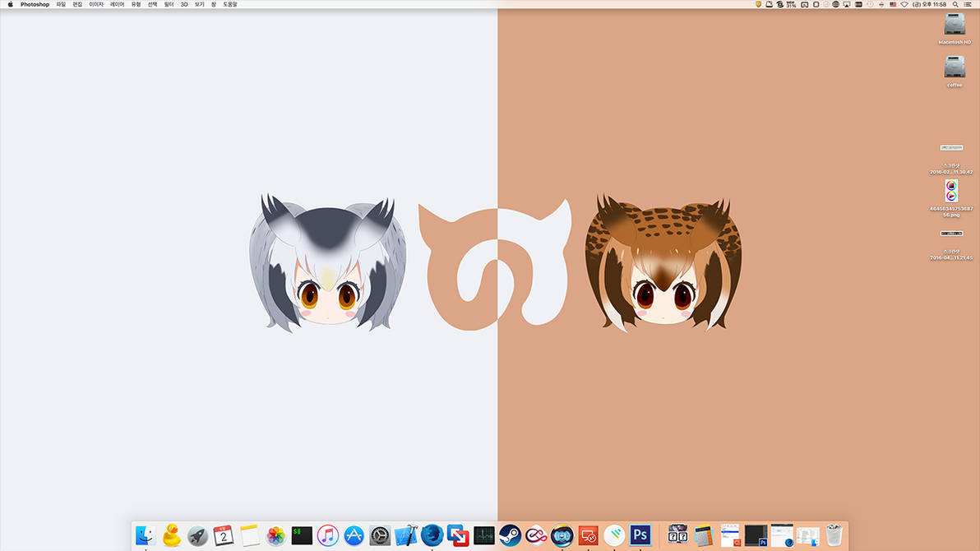Viewport: 980px width, 551px height.
Task: Launch VMware Fusion icon in Dock
Action: click(x=458, y=535)
